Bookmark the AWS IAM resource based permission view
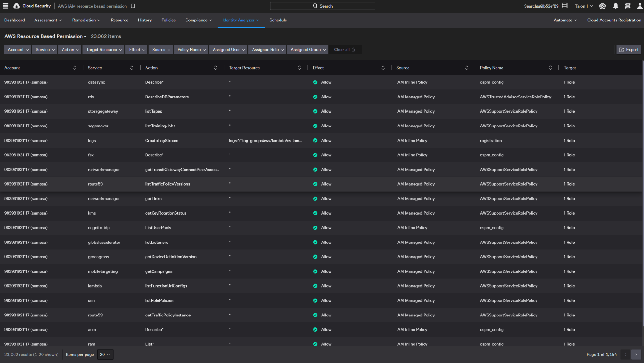The image size is (644, 363). (x=132, y=6)
